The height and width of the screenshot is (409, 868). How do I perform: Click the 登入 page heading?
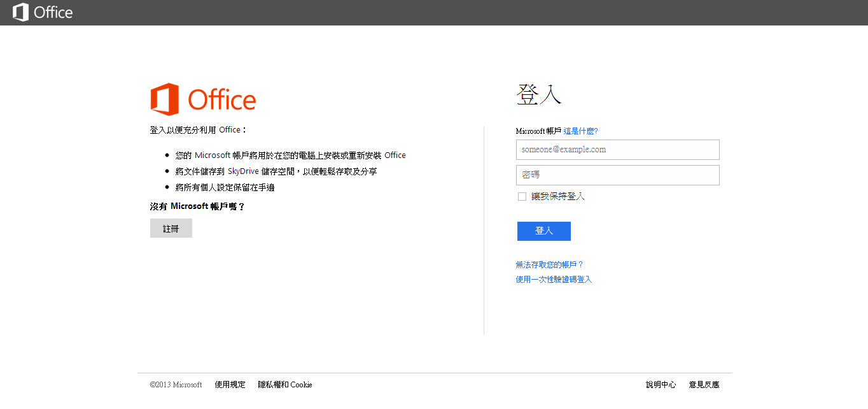(x=539, y=94)
